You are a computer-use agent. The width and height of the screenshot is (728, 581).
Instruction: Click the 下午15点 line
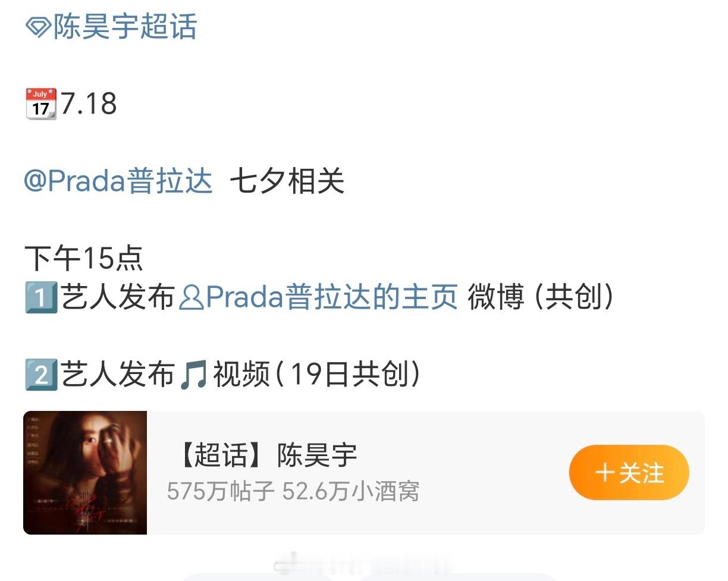pos(83,258)
